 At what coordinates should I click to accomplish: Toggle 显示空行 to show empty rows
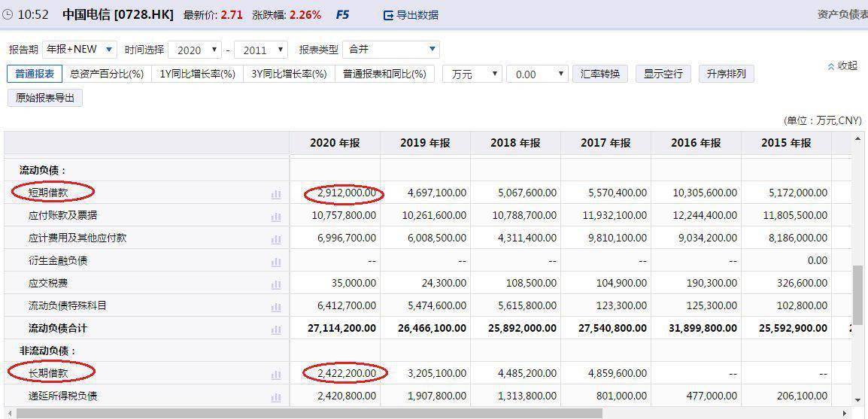[663, 74]
